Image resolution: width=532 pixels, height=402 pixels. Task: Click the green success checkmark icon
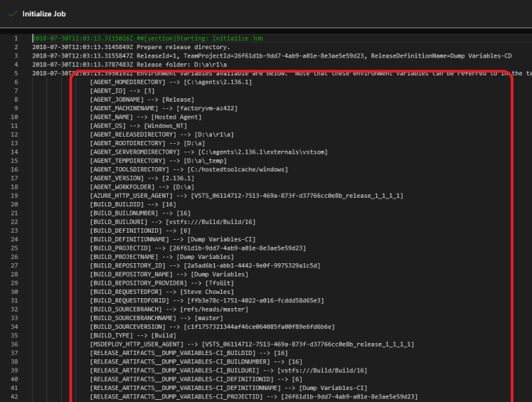(x=12, y=14)
